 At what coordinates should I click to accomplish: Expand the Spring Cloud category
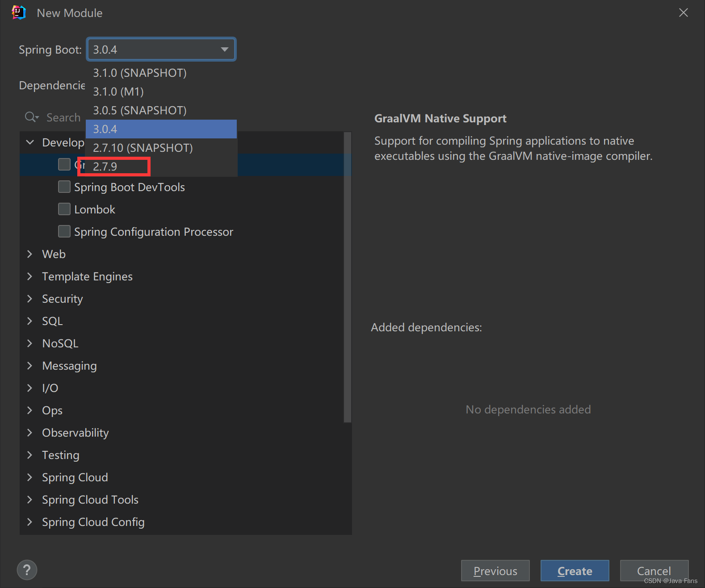tap(30, 477)
